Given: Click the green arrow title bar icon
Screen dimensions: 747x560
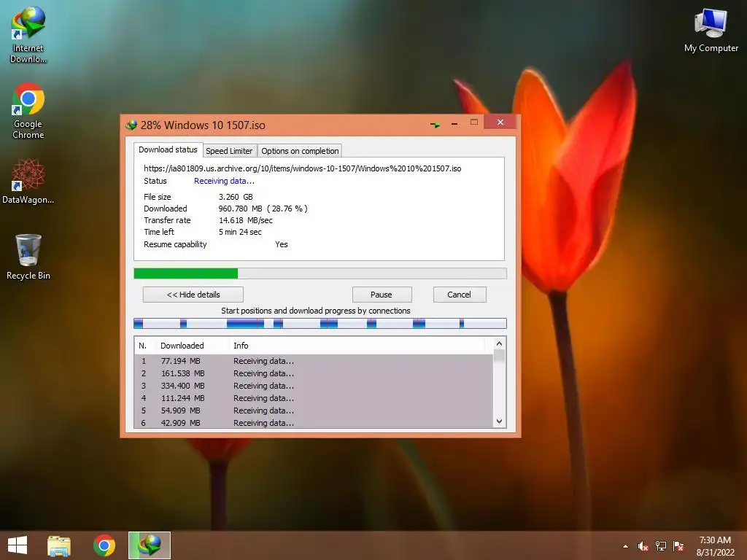Looking at the screenshot, I should (x=436, y=125).
